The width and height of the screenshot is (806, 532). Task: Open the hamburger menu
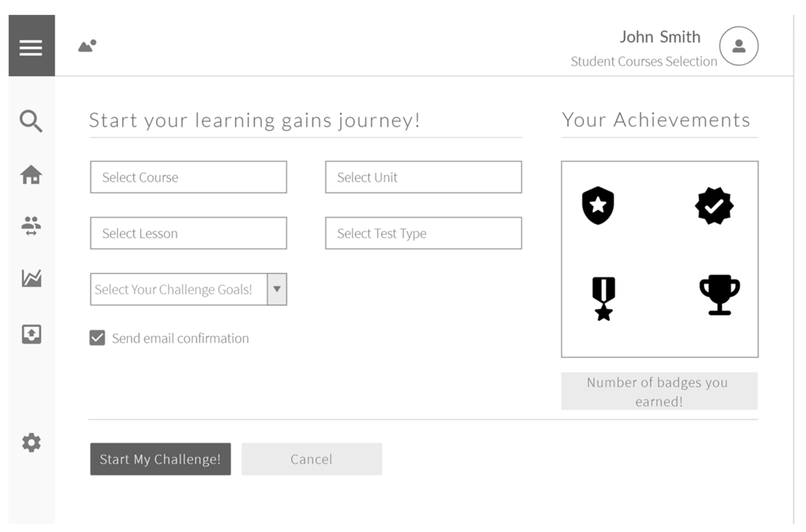(x=31, y=47)
